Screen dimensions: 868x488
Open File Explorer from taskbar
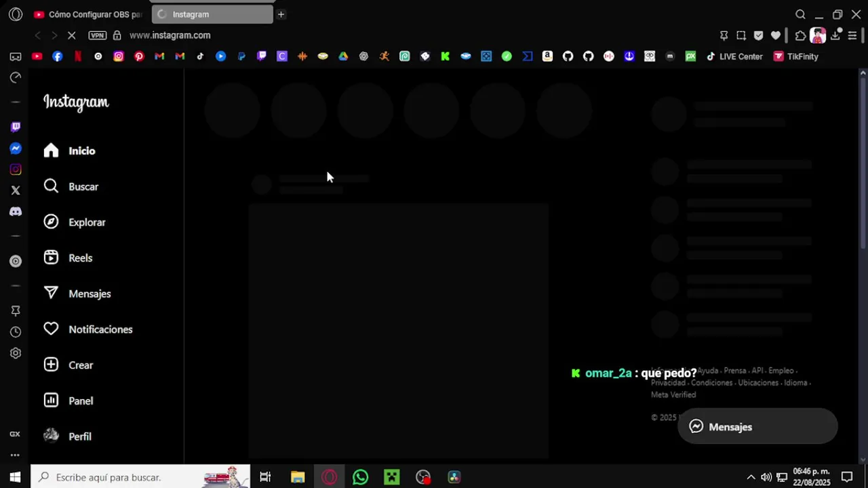pyautogui.click(x=298, y=477)
